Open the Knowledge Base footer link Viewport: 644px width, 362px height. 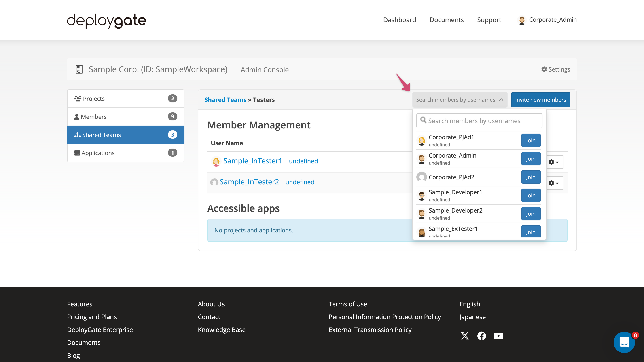coord(222,330)
